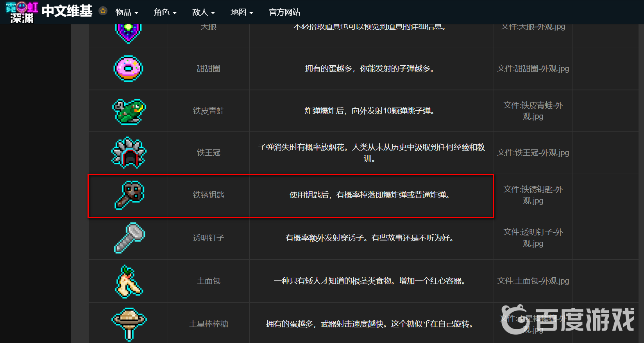Open the 铁皮青蛙 item page link
Image resolution: width=644 pixels, height=343 pixels.
tap(209, 111)
